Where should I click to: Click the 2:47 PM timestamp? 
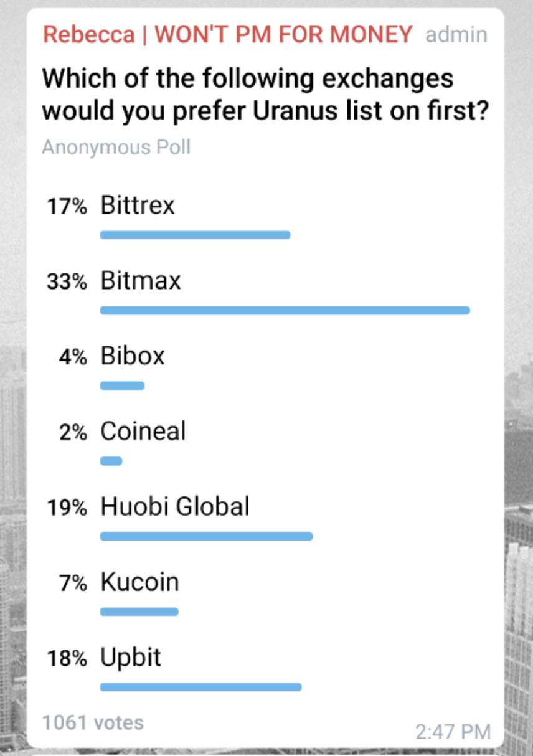pyautogui.click(x=453, y=731)
